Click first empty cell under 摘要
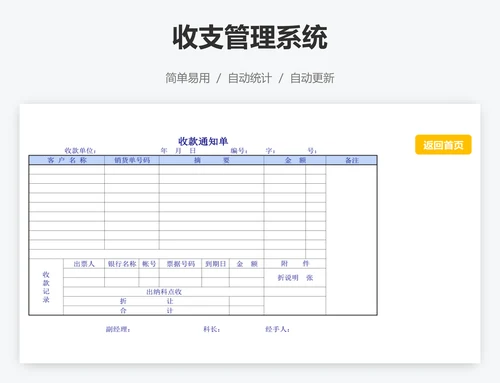The height and width of the screenshot is (383, 500). point(211,170)
